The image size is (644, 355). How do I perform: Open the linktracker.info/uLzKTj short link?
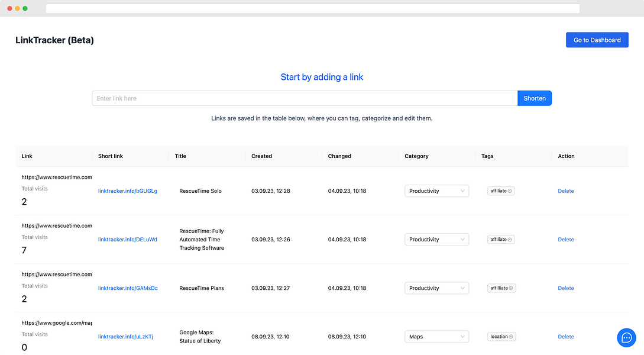tap(125, 336)
